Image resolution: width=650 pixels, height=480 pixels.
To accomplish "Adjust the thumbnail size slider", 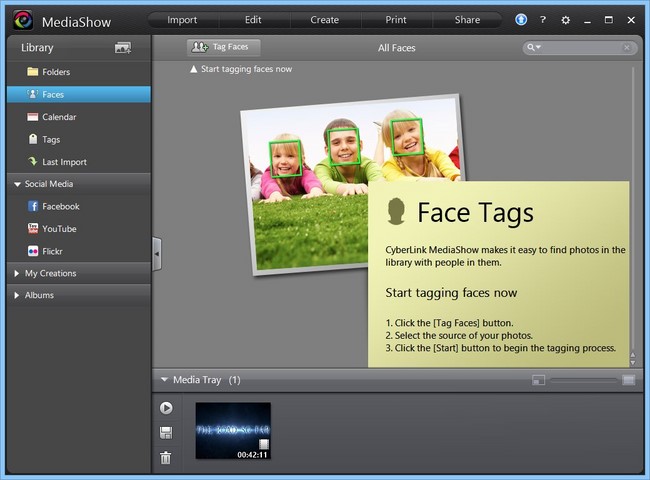I will tap(584, 380).
